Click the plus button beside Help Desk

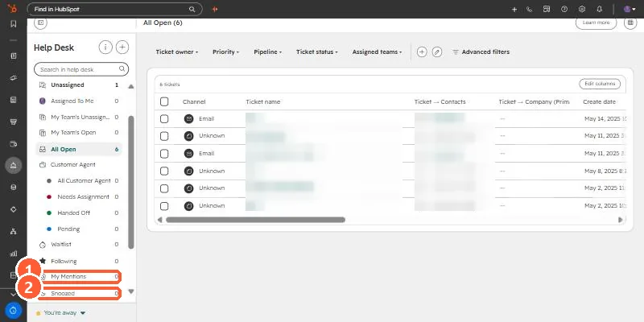pos(122,47)
